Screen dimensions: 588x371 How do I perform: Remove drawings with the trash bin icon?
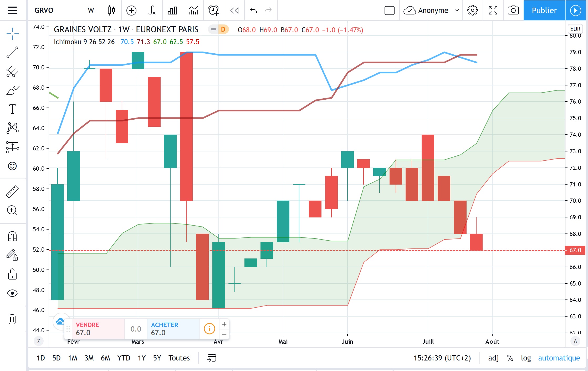(x=12, y=319)
